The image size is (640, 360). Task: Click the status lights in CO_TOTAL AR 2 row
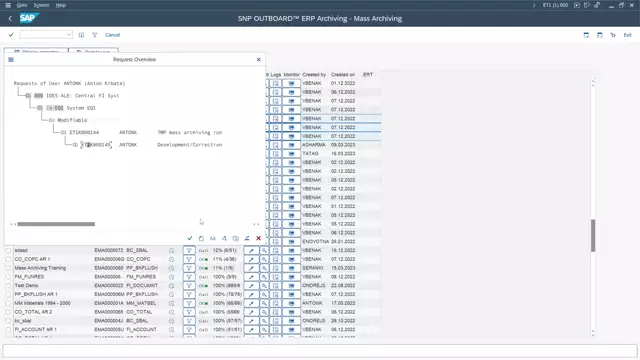(x=203, y=312)
